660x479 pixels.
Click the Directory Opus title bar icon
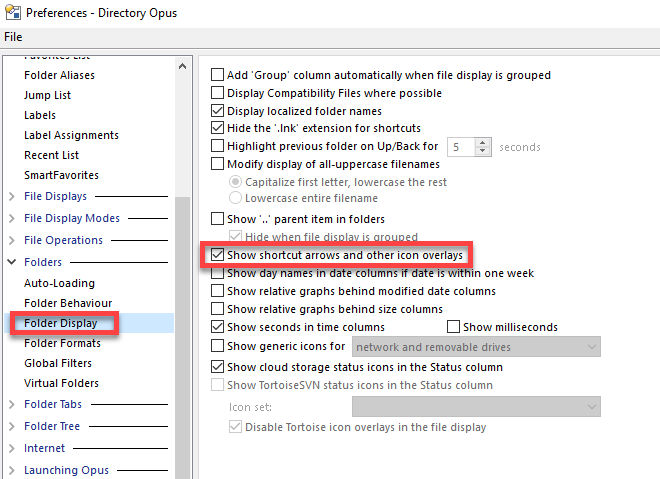(x=13, y=12)
